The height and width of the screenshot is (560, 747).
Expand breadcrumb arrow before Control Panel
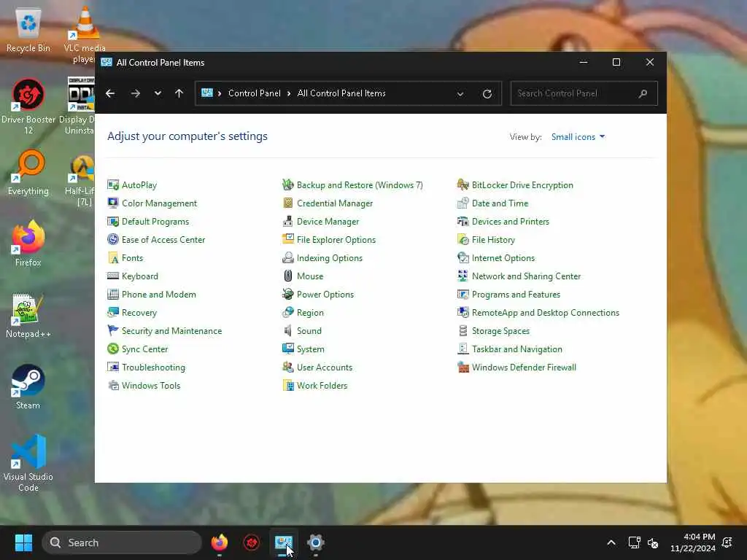pos(220,93)
